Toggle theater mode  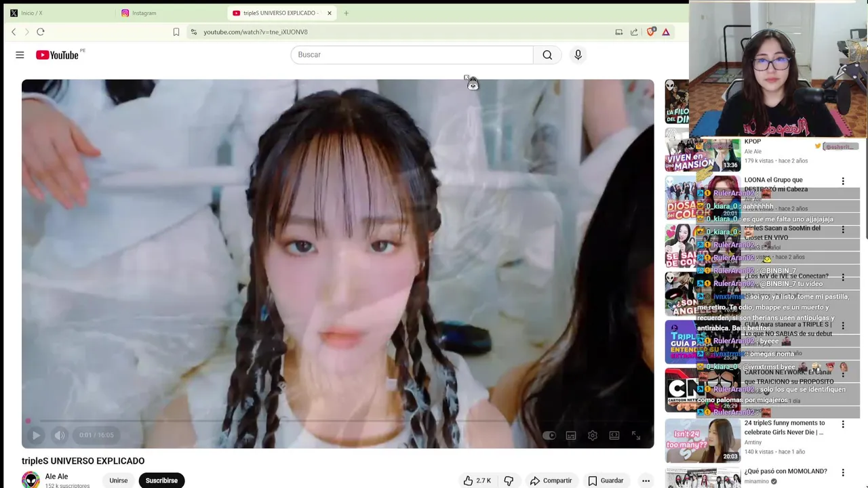coord(614,436)
